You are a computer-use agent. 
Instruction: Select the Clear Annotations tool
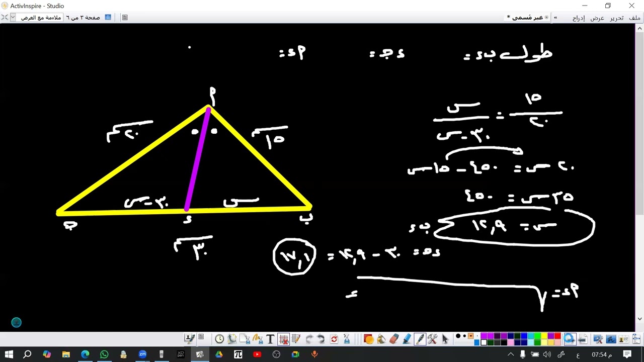click(258, 339)
